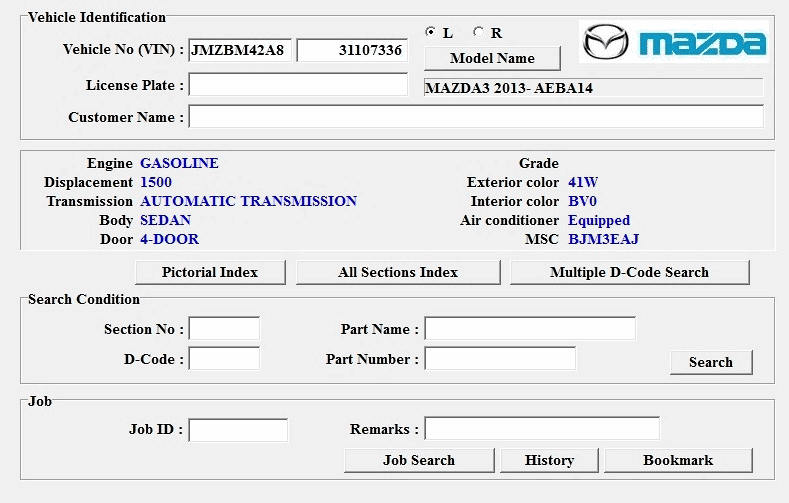Click the MSC code BJM3EAJ
Screen dimensions: 789x503
coord(604,239)
